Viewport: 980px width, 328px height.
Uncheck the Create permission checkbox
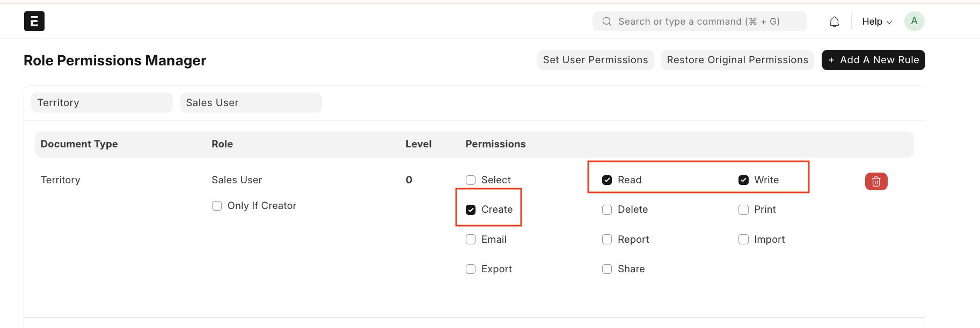pos(471,210)
